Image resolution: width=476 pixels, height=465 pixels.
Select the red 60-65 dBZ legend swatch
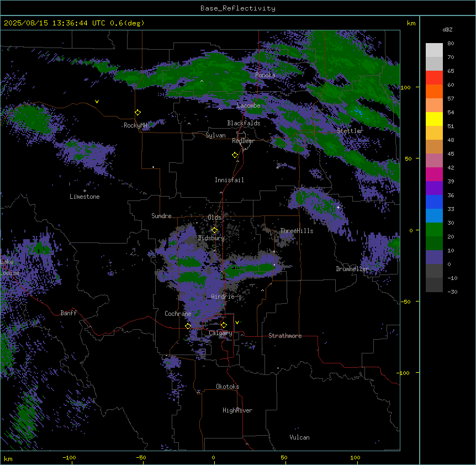(434, 78)
